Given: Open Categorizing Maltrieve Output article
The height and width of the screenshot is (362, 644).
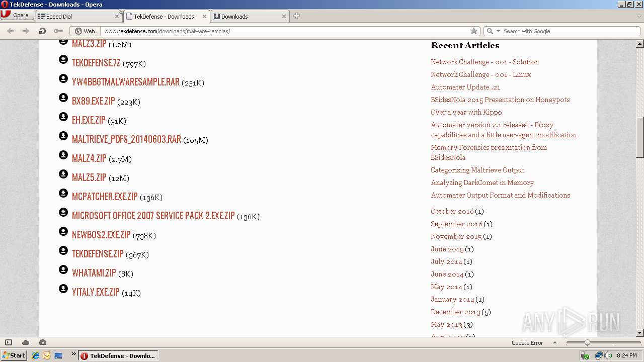Looking at the screenshot, I should (477, 170).
